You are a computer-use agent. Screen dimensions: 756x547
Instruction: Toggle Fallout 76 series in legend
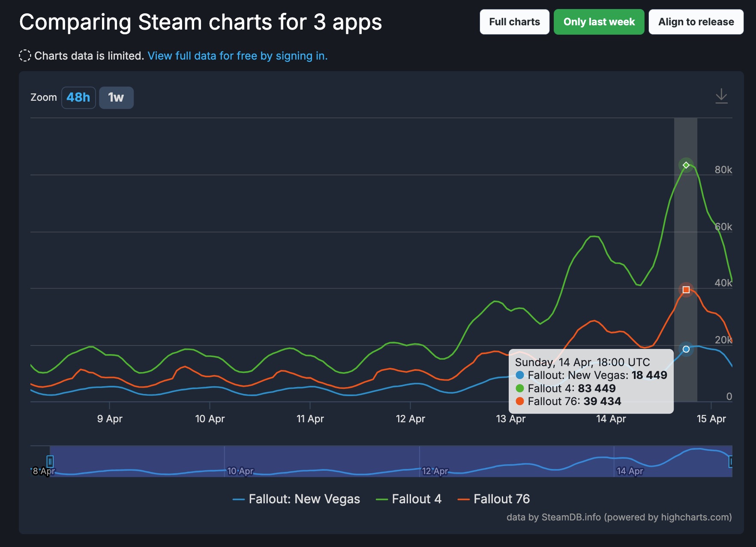click(494, 499)
